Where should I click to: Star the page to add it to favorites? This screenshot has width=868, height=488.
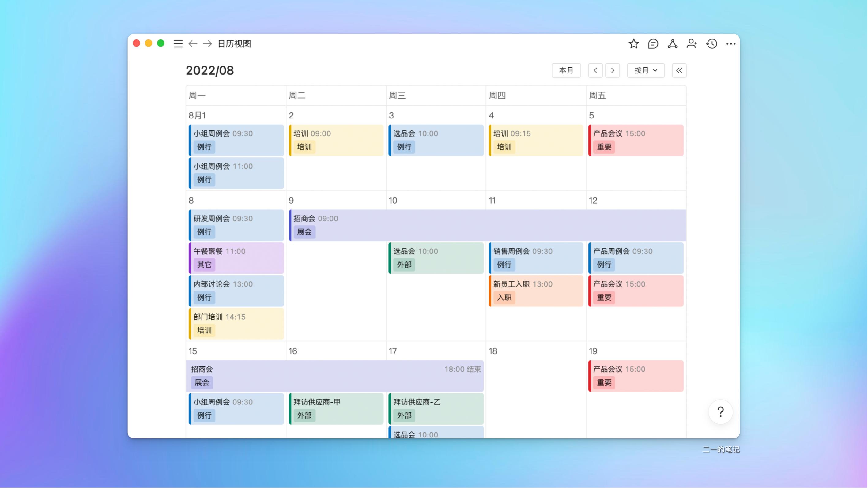[x=633, y=44]
